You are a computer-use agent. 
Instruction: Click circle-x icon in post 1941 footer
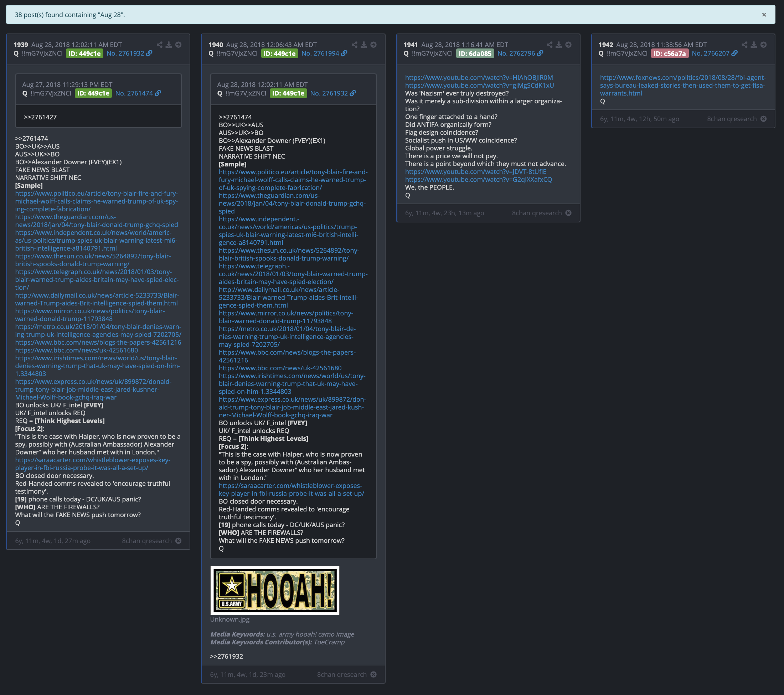[x=568, y=213]
